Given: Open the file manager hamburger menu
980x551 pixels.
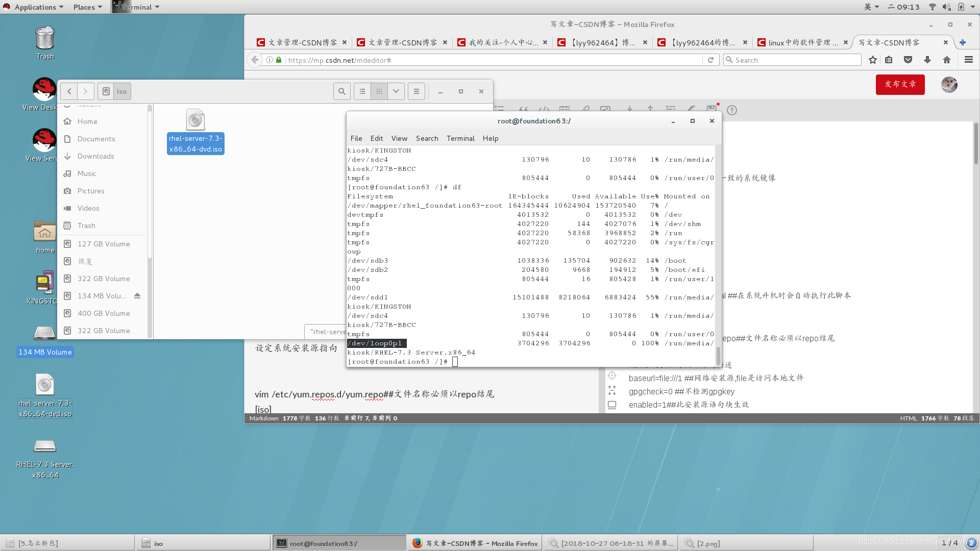Looking at the screenshot, I should pyautogui.click(x=416, y=91).
